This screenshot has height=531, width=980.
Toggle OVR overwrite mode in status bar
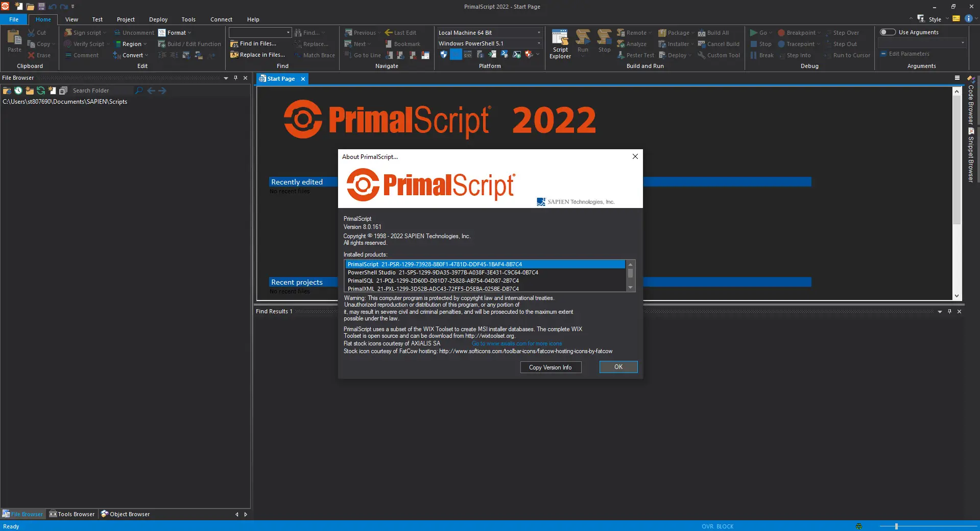point(707,526)
